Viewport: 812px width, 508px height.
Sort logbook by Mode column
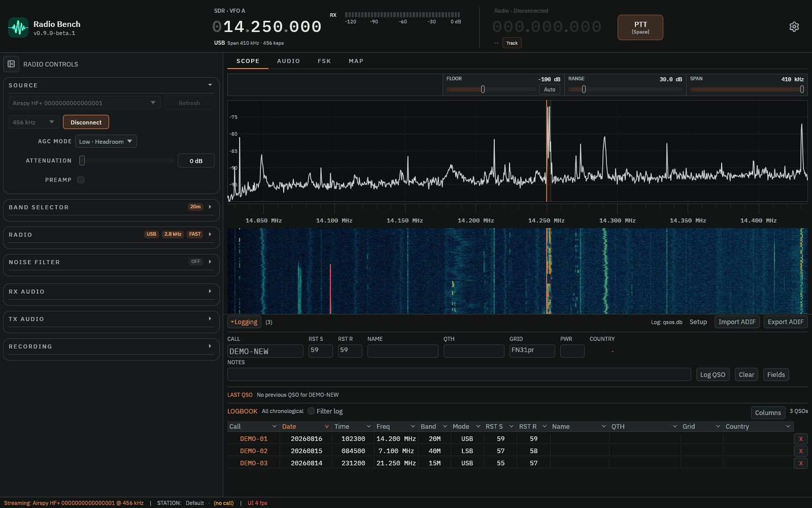[x=467, y=426]
